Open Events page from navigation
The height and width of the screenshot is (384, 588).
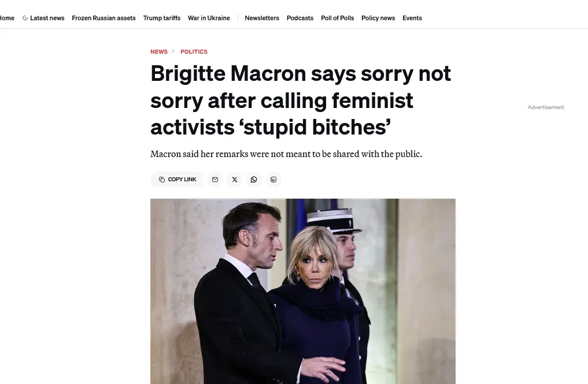tap(412, 18)
